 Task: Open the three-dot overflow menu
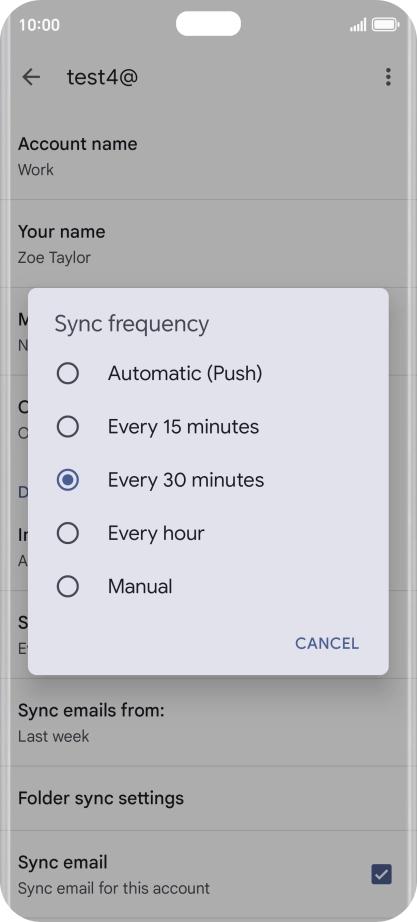click(388, 77)
